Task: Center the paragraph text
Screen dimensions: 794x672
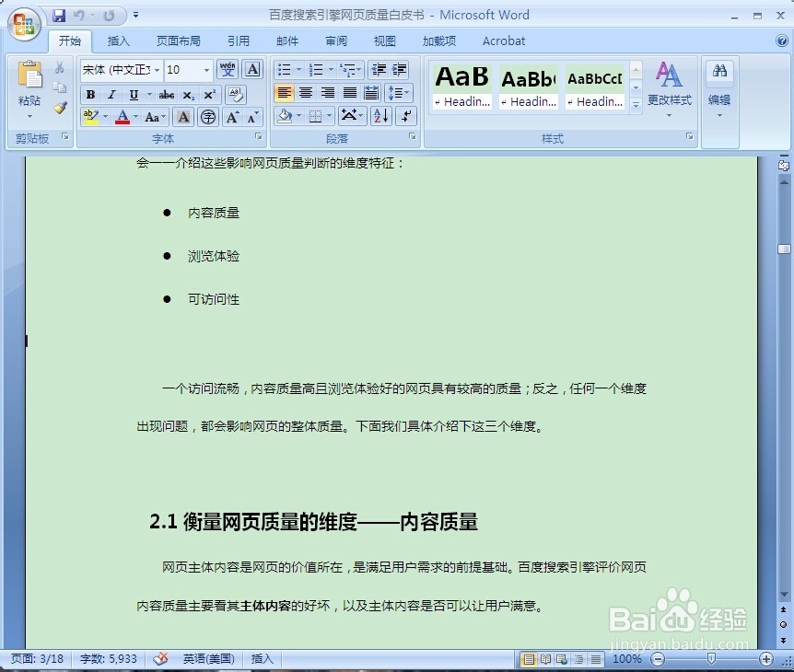Action: (306, 93)
